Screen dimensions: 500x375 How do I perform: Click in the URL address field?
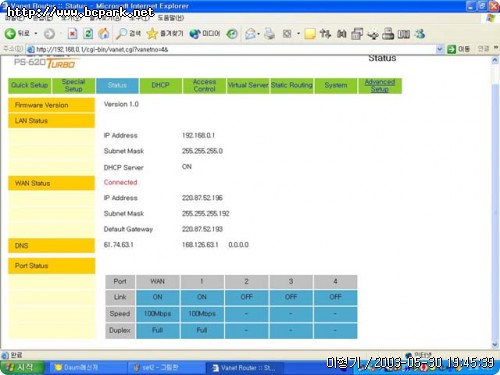[x=231, y=49]
